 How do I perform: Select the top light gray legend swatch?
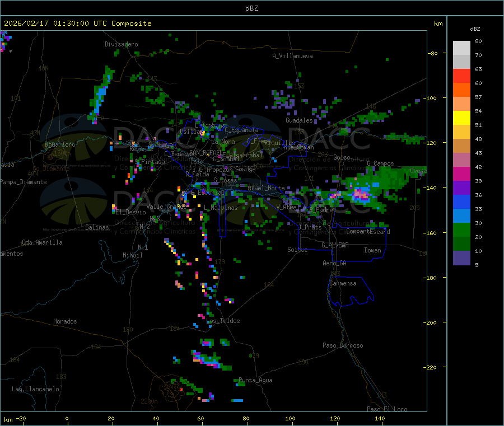pos(461,48)
